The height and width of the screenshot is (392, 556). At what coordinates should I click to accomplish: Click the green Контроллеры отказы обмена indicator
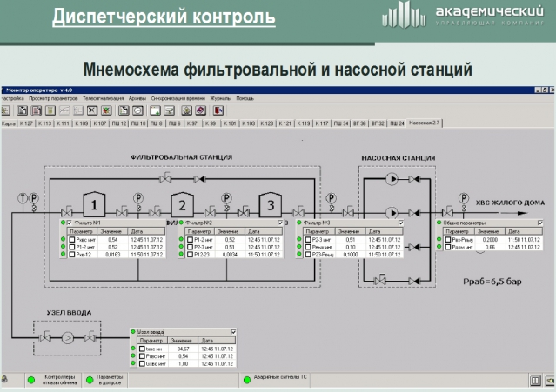pos(31,380)
